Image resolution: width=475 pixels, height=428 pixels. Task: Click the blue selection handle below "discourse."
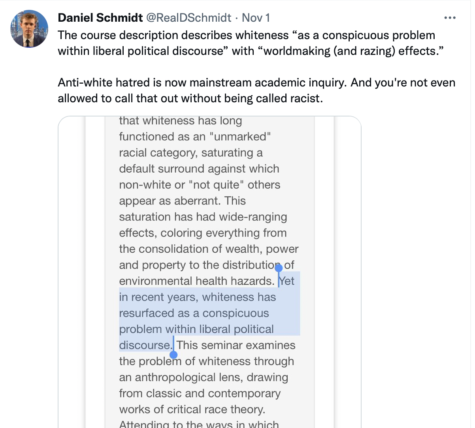[173, 355]
